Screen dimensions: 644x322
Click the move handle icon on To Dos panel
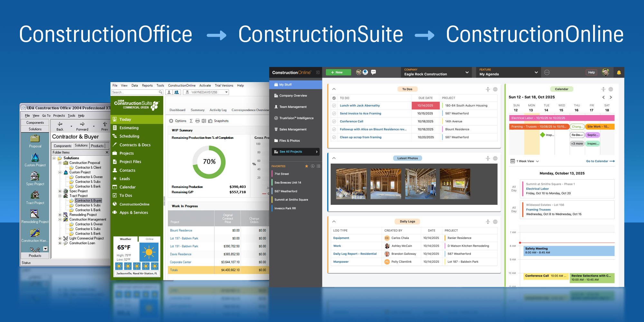click(x=488, y=89)
